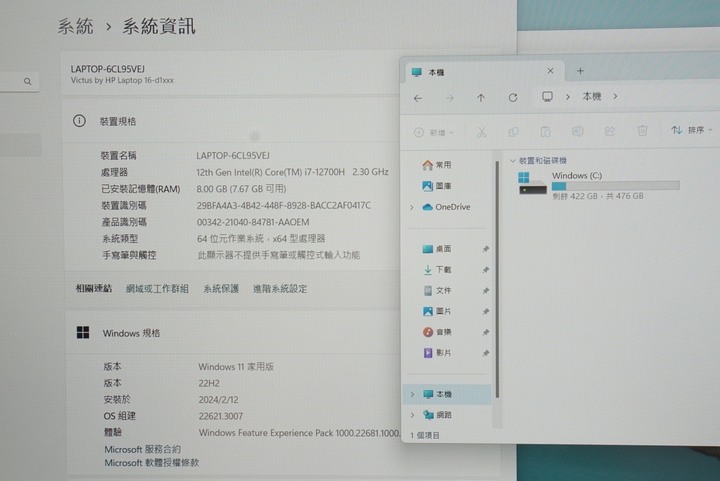Open 系統保護 link in Settings

pyautogui.click(x=221, y=289)
